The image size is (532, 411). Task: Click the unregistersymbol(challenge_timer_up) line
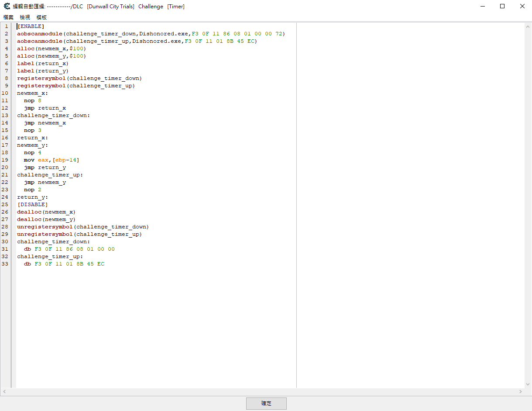tap(79, 234)
